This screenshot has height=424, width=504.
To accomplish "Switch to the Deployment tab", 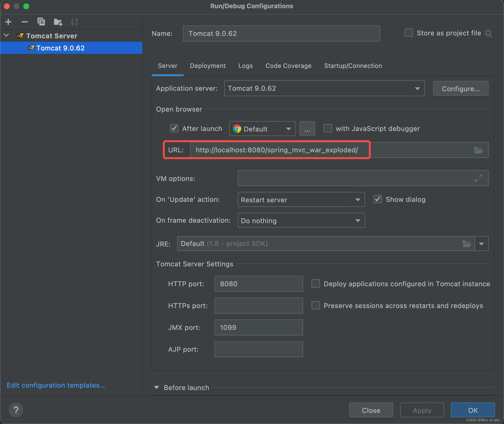I will [x=208, y=66].
